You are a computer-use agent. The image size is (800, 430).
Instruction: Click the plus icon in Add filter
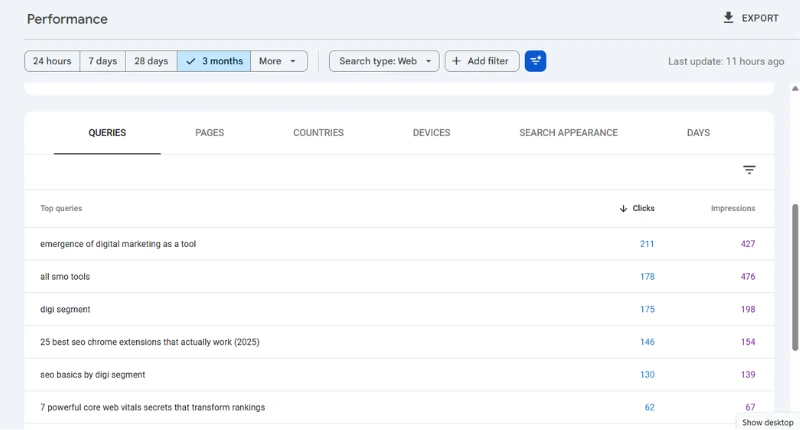457,61
